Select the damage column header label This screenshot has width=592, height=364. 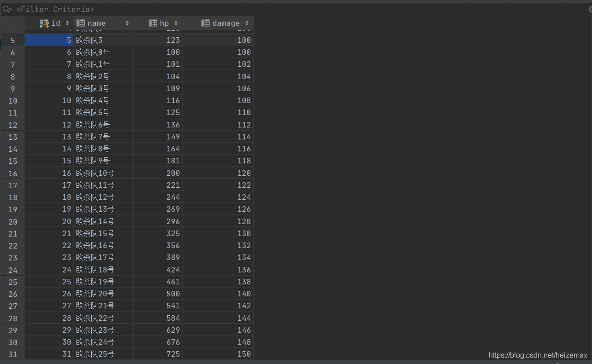tap(226, 23)
